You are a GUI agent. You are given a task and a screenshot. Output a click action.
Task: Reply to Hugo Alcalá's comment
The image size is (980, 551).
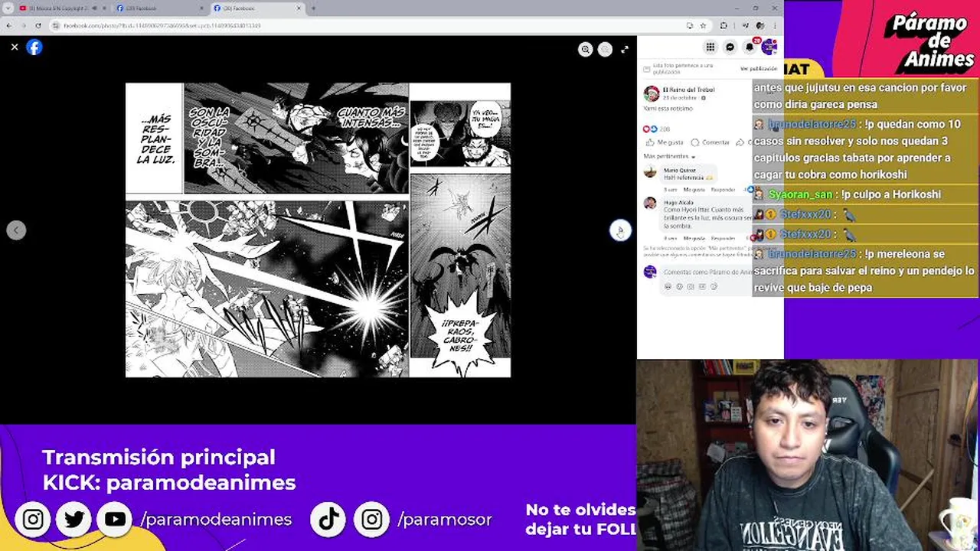(x=723, y=238)
